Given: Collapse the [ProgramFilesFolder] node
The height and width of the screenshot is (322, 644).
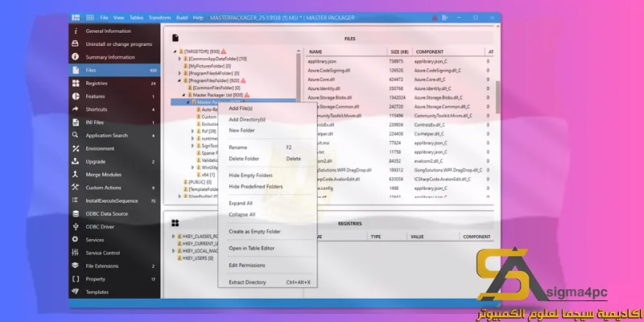Looking at the screenshot, I should tap(180, 80).
